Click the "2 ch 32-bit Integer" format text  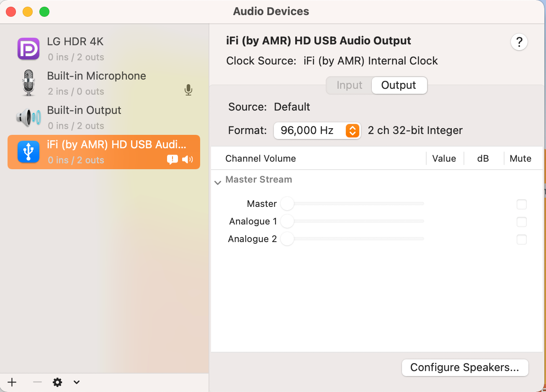coord(415,131)
